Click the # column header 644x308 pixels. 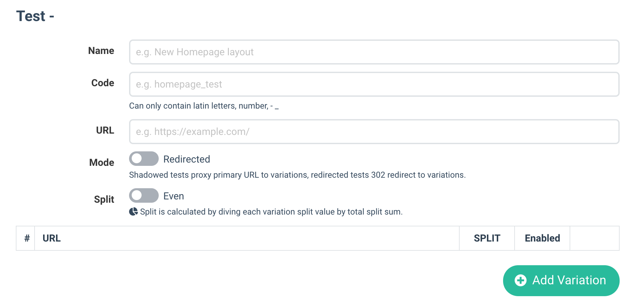(x=27, y=238)
